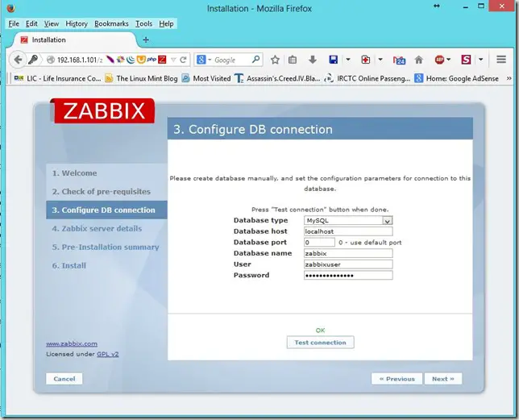Go to the home page icon
The height and width of the screenshot is (420, 519).
click(x=419, y=60)
